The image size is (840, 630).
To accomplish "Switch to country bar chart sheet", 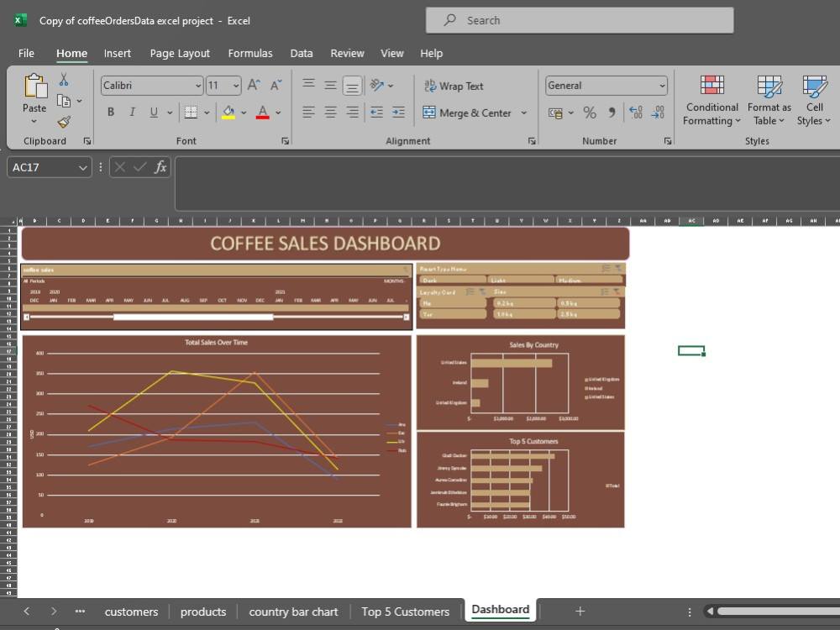I will pyautogui.click(x=293, y=612).
